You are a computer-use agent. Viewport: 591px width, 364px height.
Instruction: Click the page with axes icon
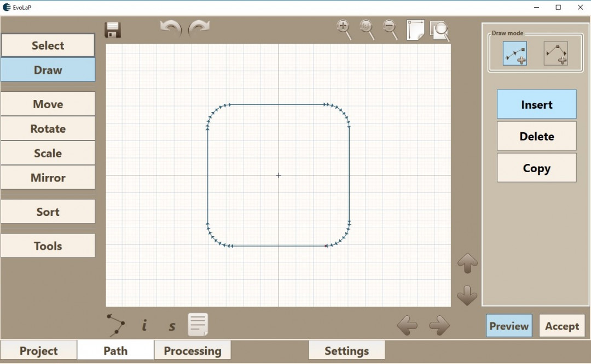click(x=415, y=30)
